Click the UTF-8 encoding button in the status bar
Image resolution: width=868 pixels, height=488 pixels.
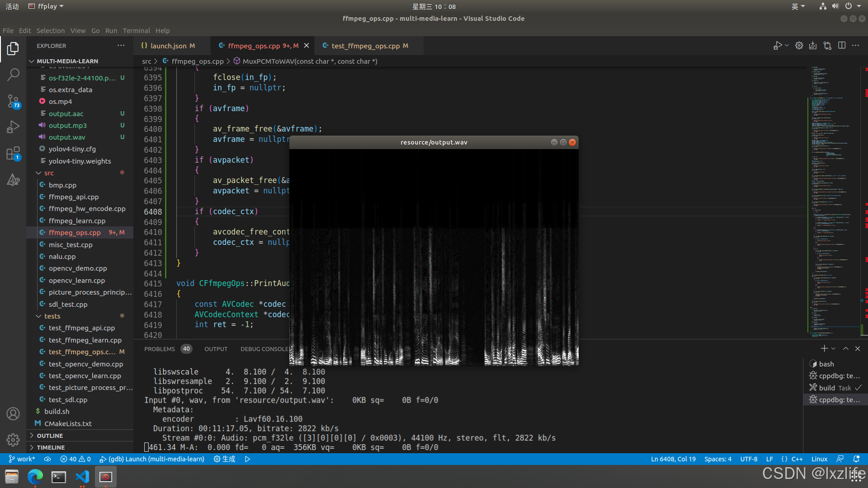tap(749, 459)
